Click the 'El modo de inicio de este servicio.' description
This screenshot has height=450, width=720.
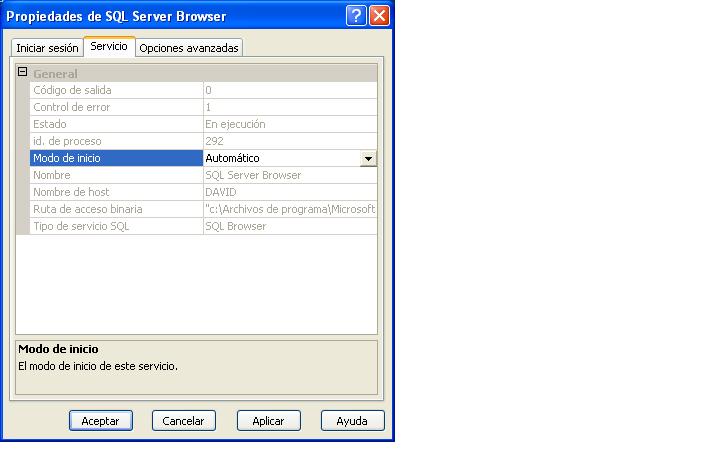pyautogui.click(x=98, y=366)
